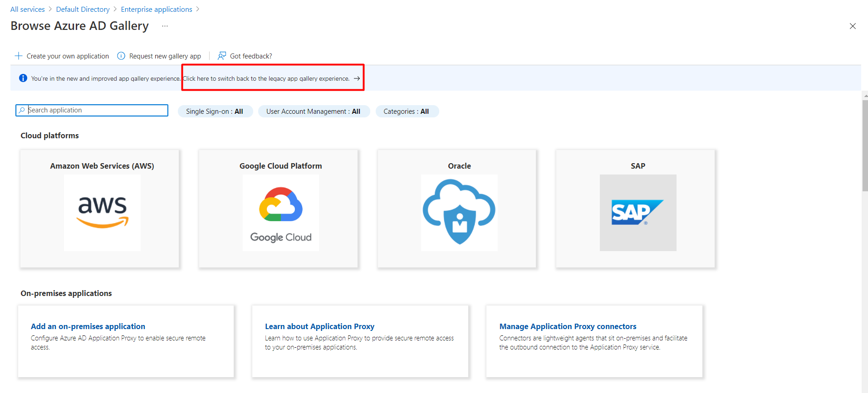The image size is (868, 393).
Task: Close the Browse Azure AD Gallery blade
Action: 853,26
